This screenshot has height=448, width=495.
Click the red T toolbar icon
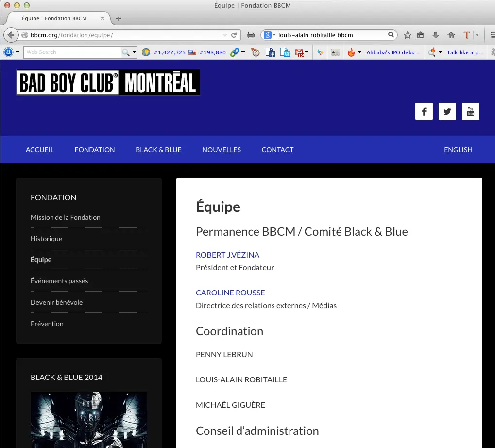click(467, 35)
